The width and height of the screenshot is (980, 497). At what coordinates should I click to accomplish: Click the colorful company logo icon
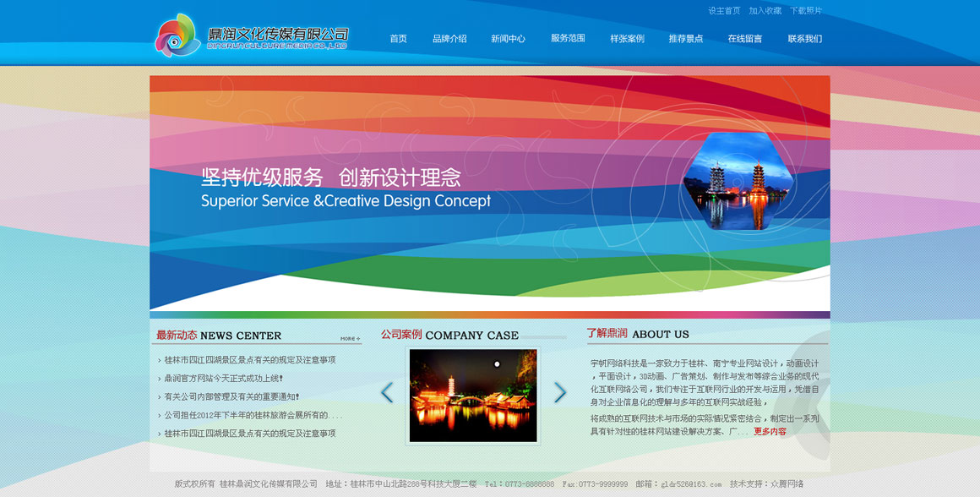coord(177,35)
